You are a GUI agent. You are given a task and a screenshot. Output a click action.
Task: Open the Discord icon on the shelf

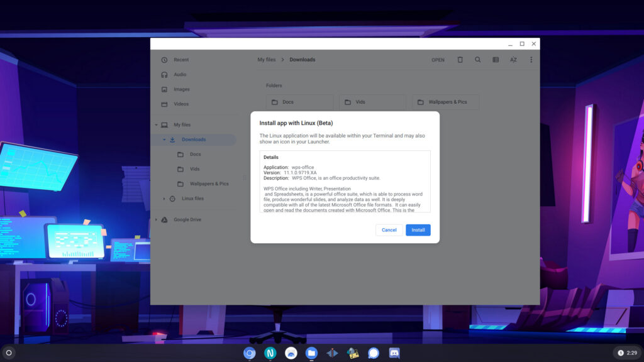pyautogui.click(x=394, y=353)
